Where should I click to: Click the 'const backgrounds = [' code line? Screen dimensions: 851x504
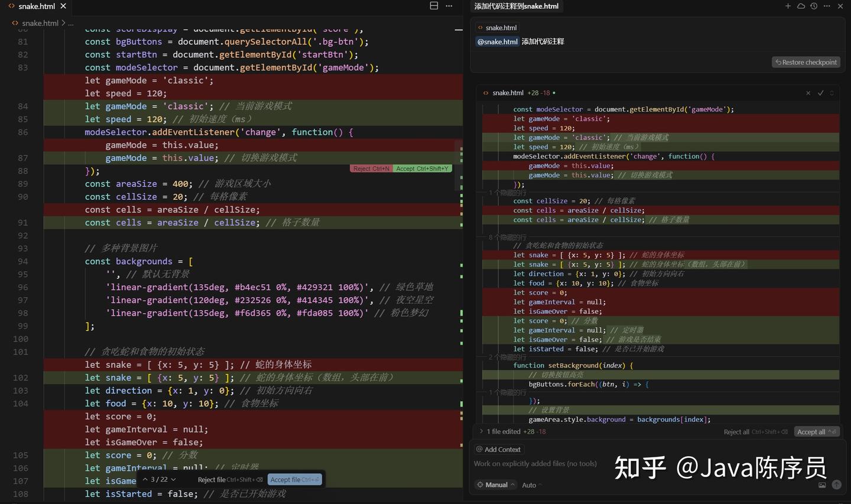point(139,261)
